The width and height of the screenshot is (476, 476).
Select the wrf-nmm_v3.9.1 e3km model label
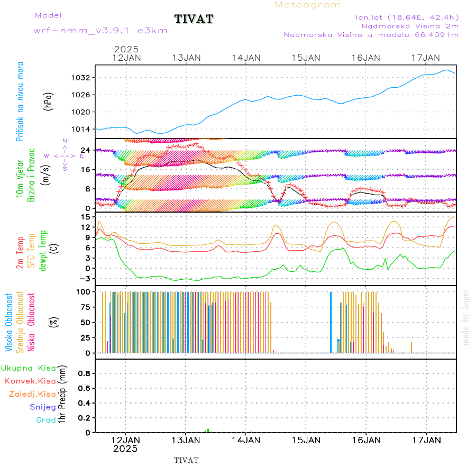point(100,31)
